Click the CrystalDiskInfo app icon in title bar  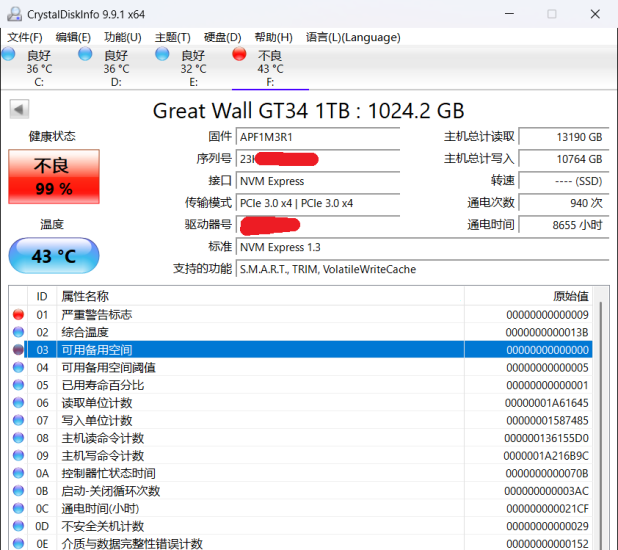[x=15, y=14]
